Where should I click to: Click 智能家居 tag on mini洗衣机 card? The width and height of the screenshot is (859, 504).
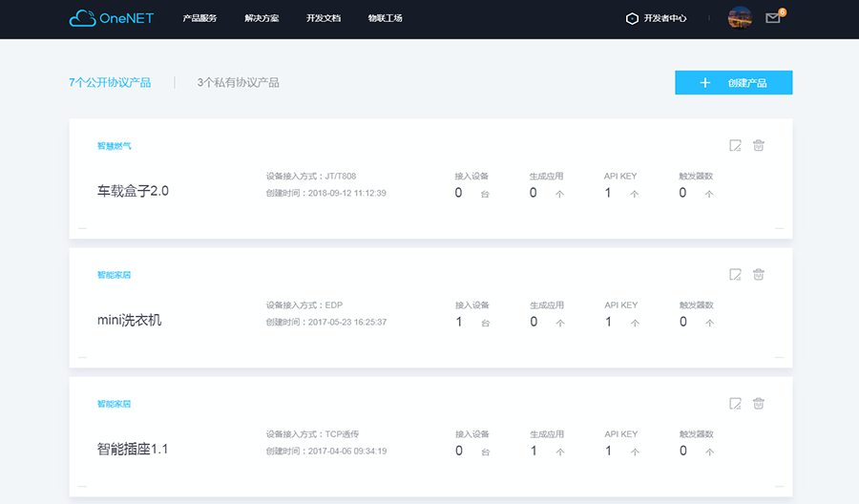click(x=114, y=275)
